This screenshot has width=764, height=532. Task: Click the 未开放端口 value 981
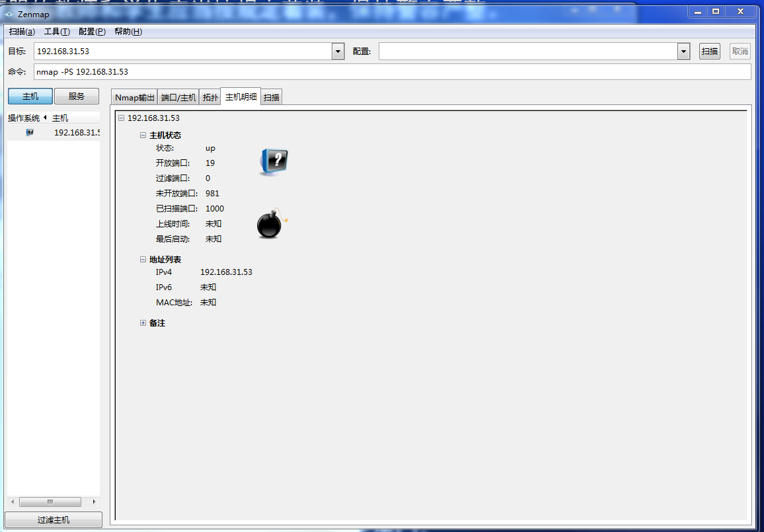[212, 194]
